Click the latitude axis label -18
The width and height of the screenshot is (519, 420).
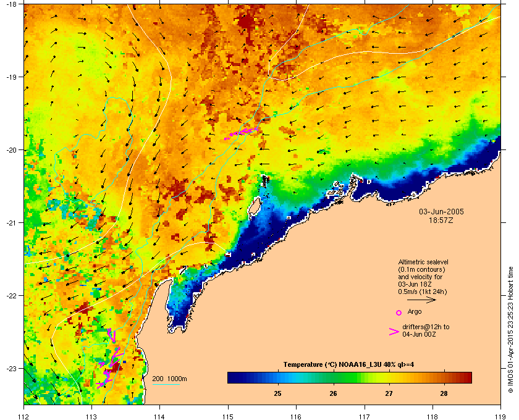pyautogui.click(x=12, y=4)
